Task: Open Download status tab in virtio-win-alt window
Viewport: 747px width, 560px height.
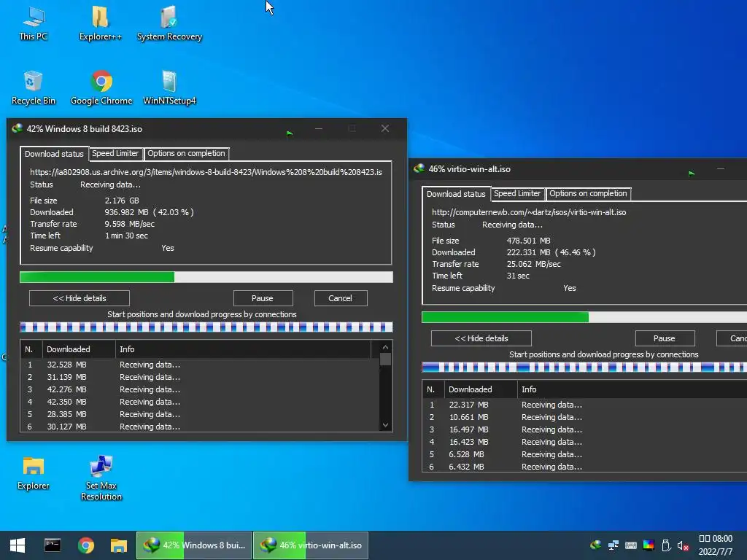Action: point(456,194)
